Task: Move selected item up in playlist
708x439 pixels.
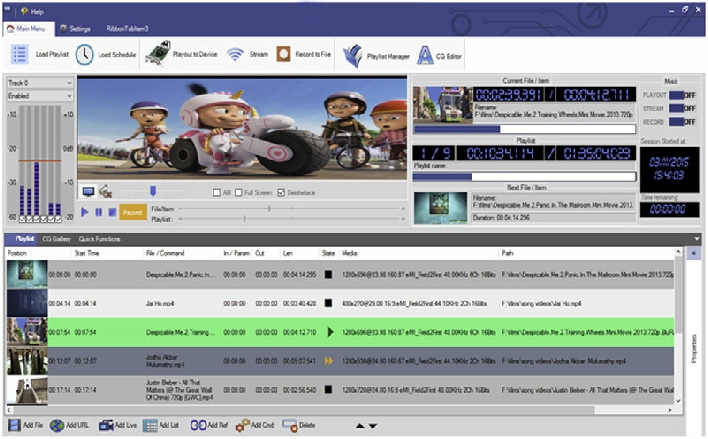Action: (x=360, y=425)
